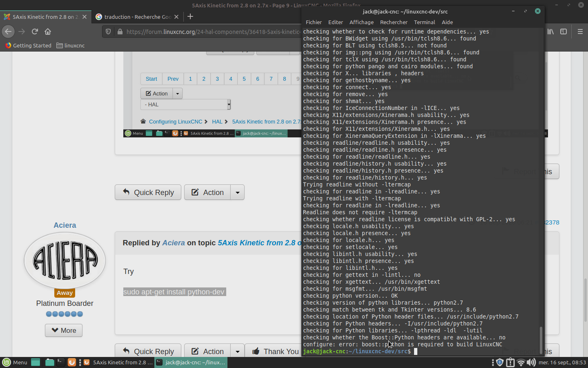Click the date and time clock
Viewport: 588px width, 368px height.
click(x=562, y=362)
